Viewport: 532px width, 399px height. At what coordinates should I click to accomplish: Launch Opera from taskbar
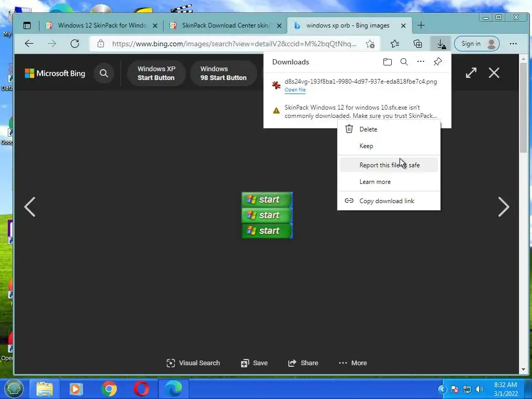[141, 389]
